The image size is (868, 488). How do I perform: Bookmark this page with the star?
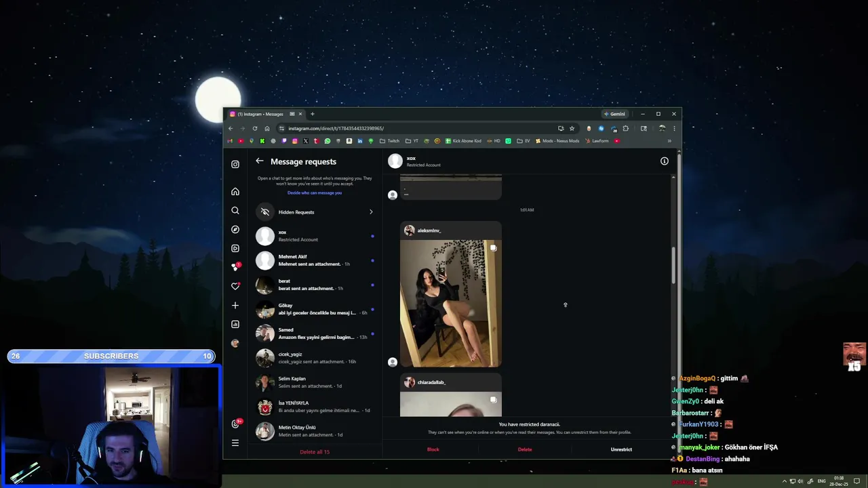point(572,129)
